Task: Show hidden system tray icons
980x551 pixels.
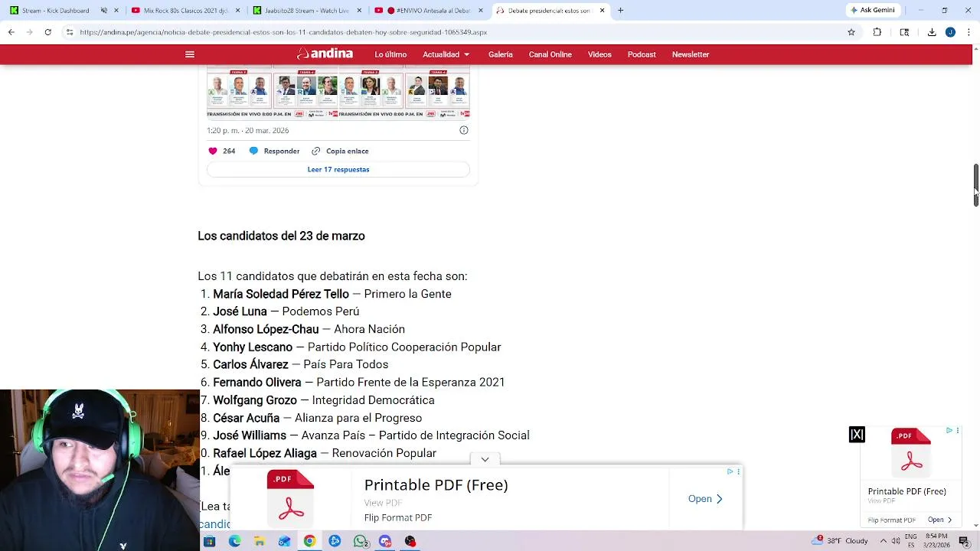Action: (x=883, y=541)
